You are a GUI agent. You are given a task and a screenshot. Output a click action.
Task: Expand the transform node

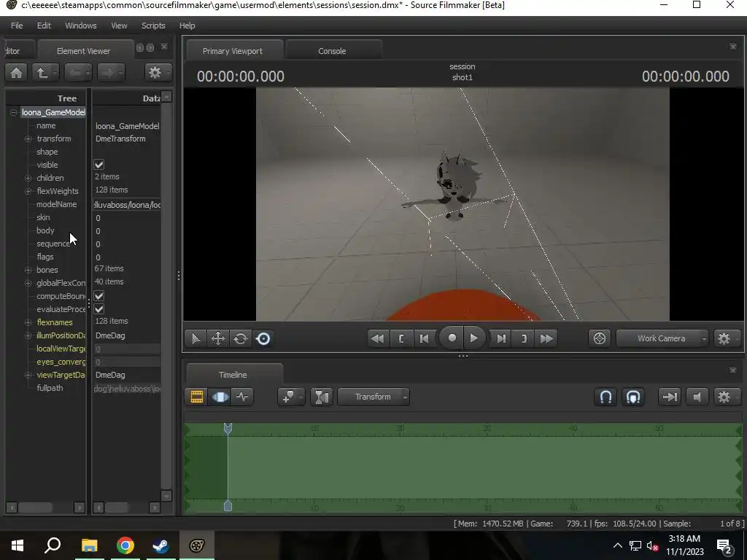28,139
